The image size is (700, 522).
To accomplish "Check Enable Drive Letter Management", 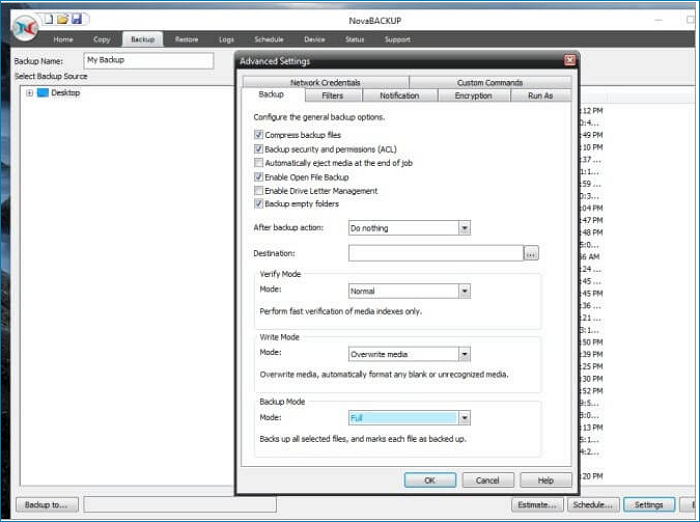I will [x=259, y=191].
